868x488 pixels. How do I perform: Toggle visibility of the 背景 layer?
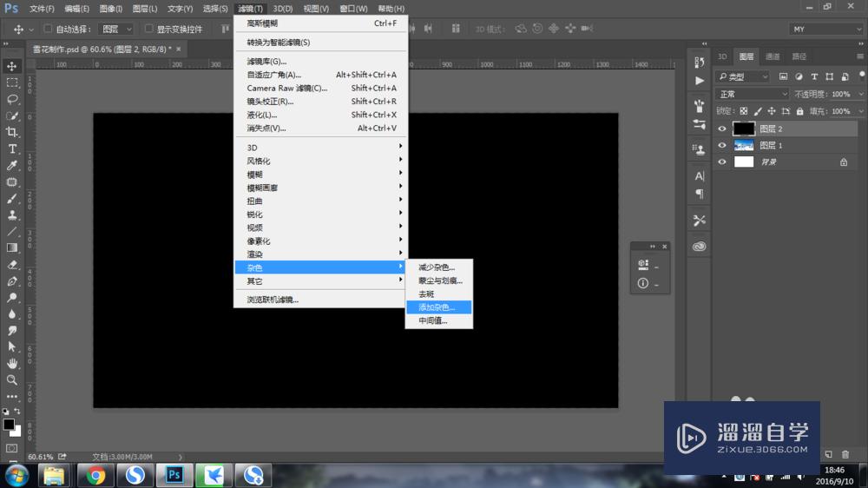coord(722,162)
